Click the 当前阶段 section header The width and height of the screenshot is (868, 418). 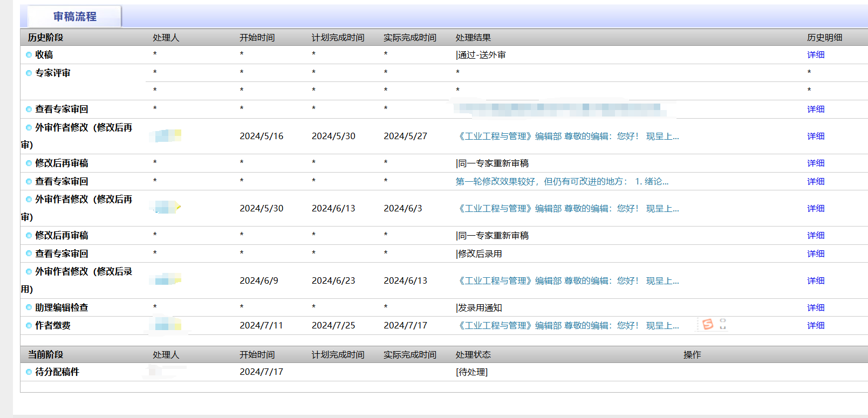pyautogui.click(x=46, y=355)
